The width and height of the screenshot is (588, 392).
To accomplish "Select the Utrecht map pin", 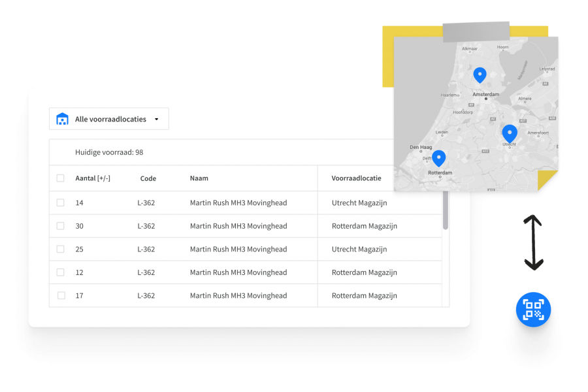I will (510, 132).
